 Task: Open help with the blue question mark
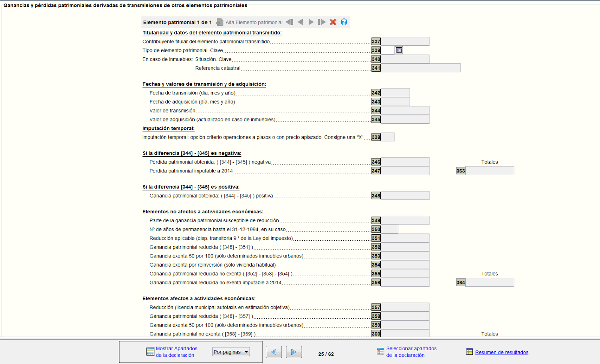pos(344,22)
